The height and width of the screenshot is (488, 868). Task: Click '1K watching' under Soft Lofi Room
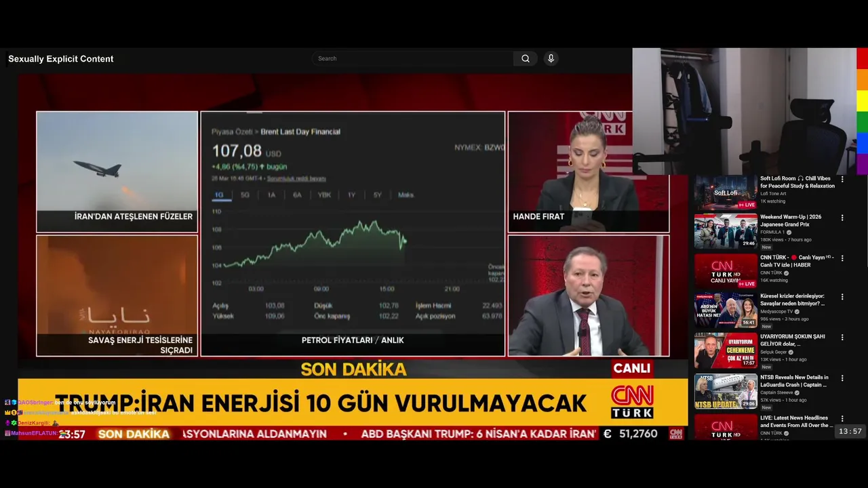tap(772, 201)
